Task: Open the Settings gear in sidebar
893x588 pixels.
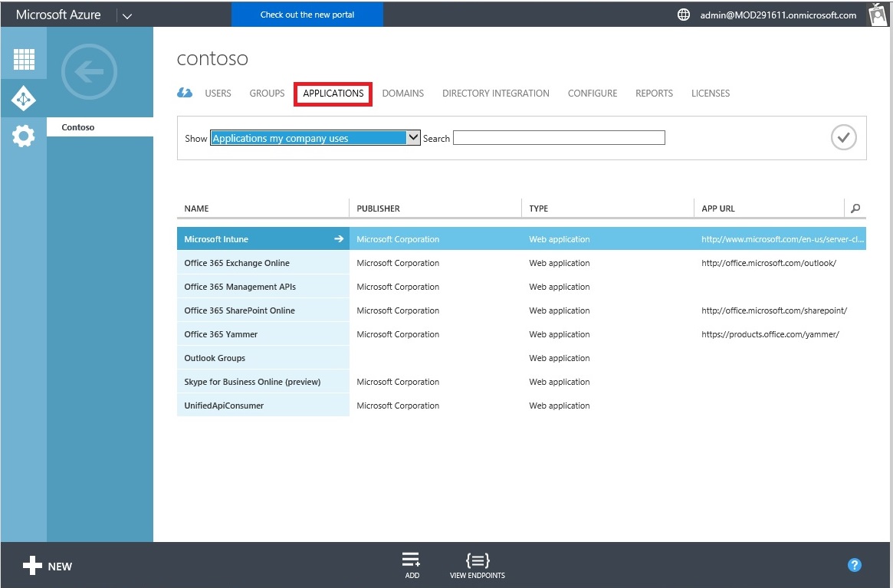Action: pyautogui.click(x=24, y=136)
